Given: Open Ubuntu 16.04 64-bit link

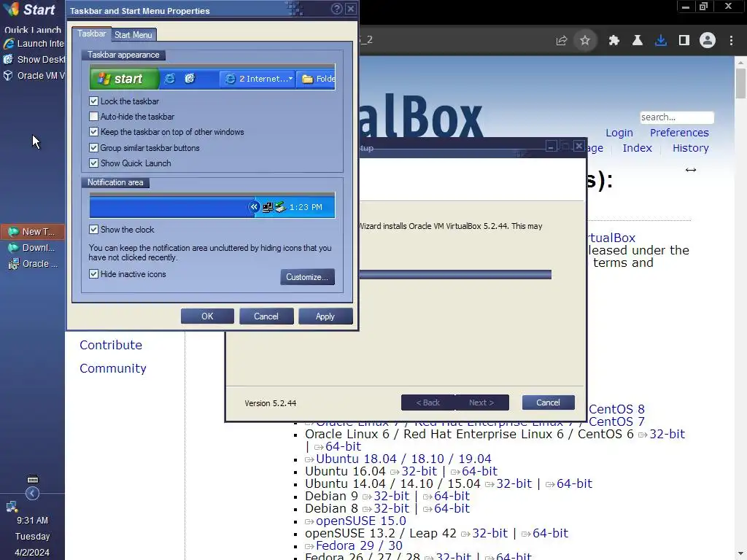Looking at the screenshot, I should (x=480, y=471).
